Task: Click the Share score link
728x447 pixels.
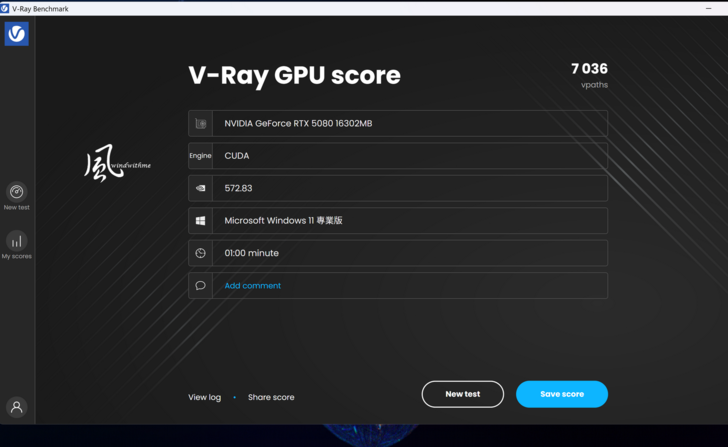Action: point(271,397)
